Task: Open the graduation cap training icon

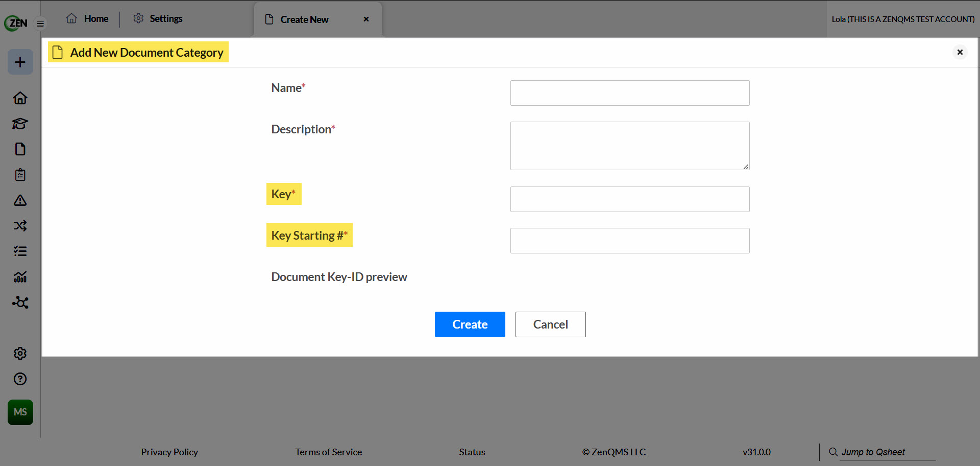Action: coord(20,123)
